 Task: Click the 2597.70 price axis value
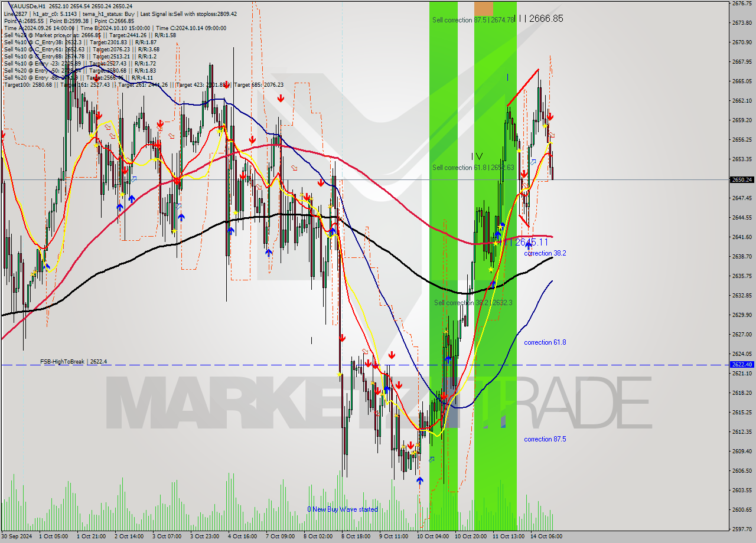pos(741,529)
